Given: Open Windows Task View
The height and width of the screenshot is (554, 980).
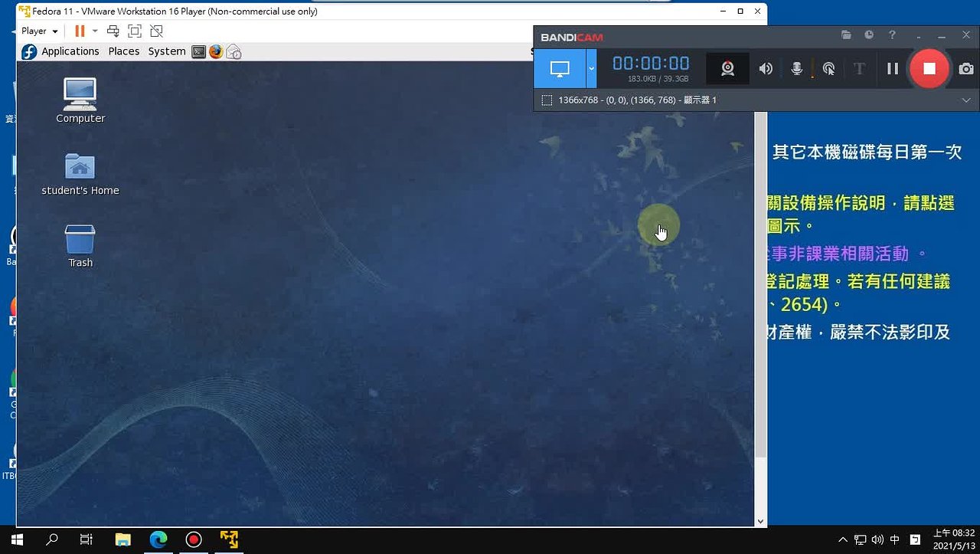Looking at the screenshot, I should (87, 539).
